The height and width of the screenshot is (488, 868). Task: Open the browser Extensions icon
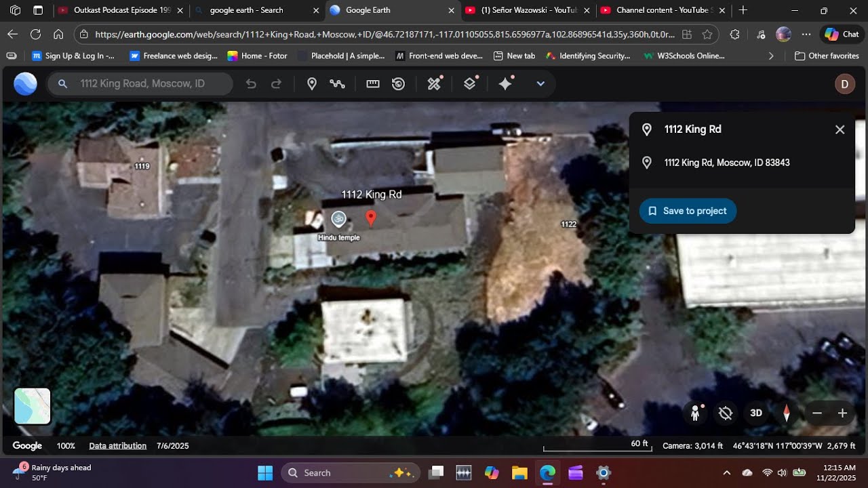(x=734, y=35)
